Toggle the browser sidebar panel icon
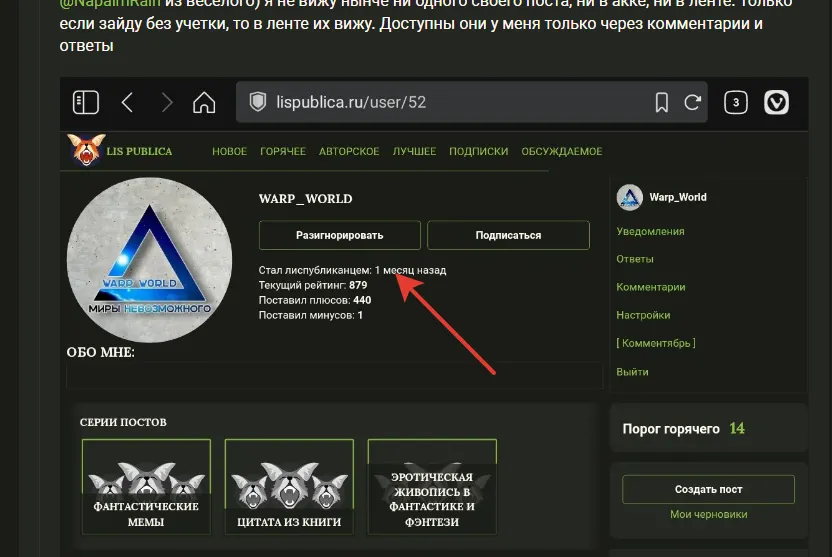The image size is (832, 557). [86, 102]
